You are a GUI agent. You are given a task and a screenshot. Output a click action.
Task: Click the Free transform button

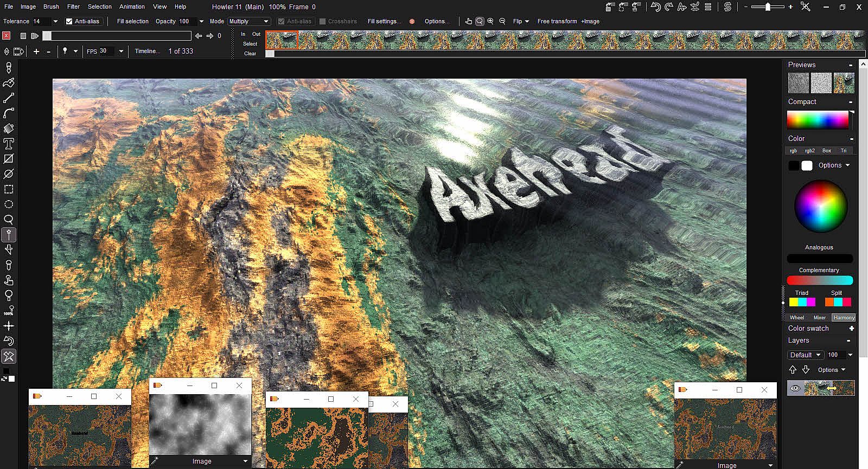click(557, 21)
